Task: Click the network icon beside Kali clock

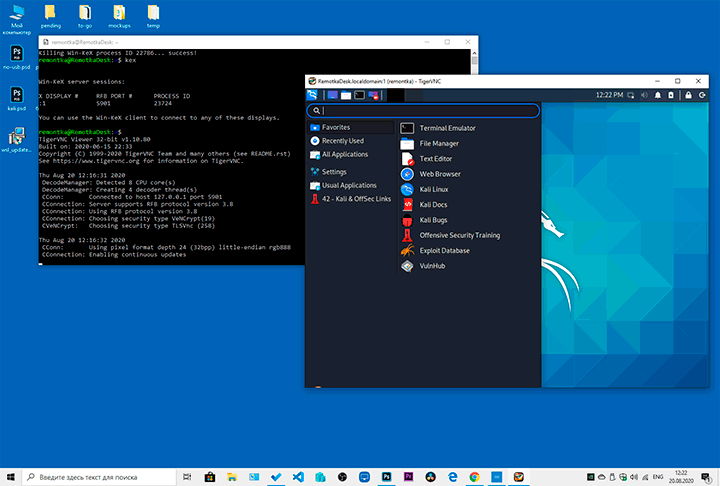Action: 631,95
